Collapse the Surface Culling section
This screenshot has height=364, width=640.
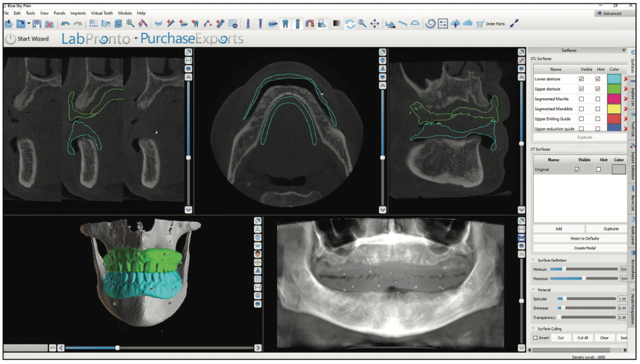(533, 329)
